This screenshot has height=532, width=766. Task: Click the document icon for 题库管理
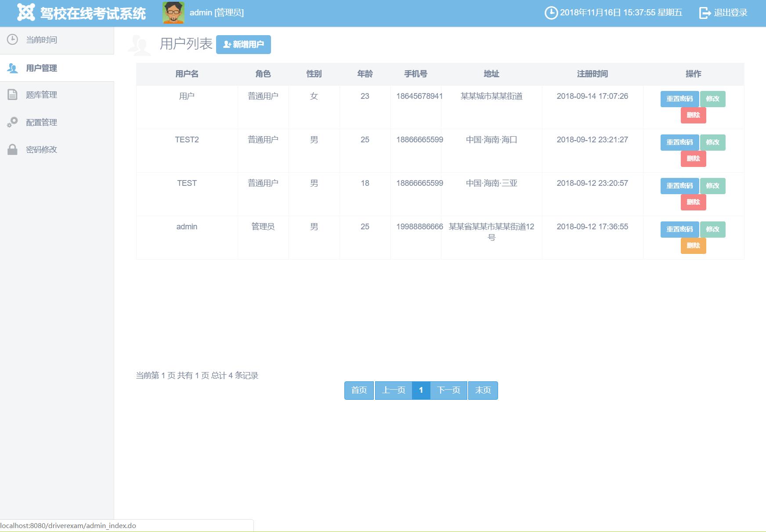click(12, 94)
